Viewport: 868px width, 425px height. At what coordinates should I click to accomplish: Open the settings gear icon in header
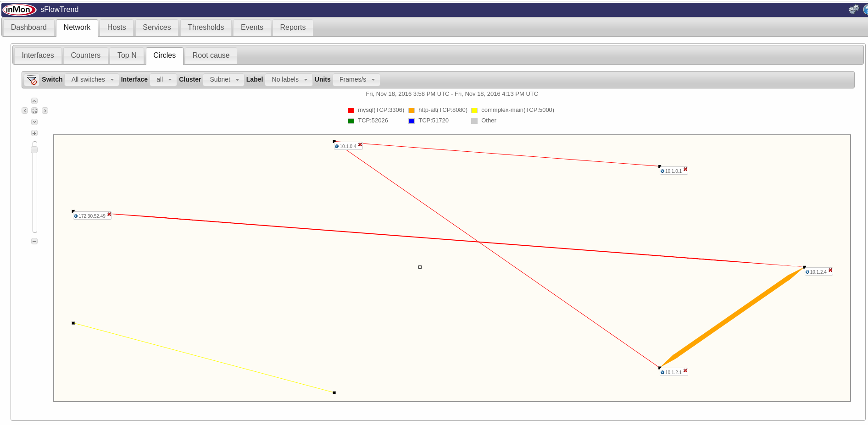click(x=853, y=9)
